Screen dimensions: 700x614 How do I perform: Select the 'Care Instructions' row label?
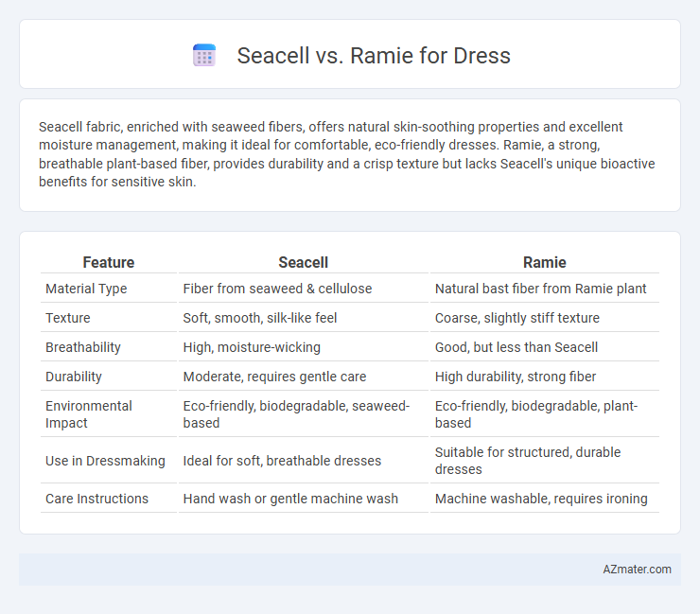(96, 499)
